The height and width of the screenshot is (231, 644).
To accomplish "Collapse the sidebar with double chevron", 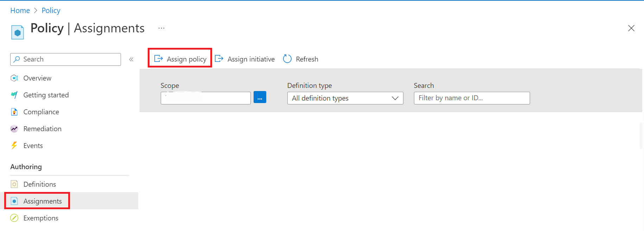I will pos(131,59).
